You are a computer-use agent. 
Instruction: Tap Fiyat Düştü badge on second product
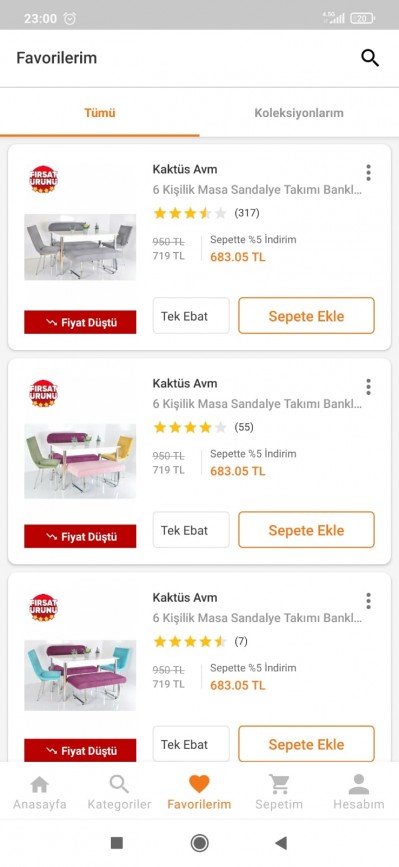pyautogui.click(x=80, y=536)
